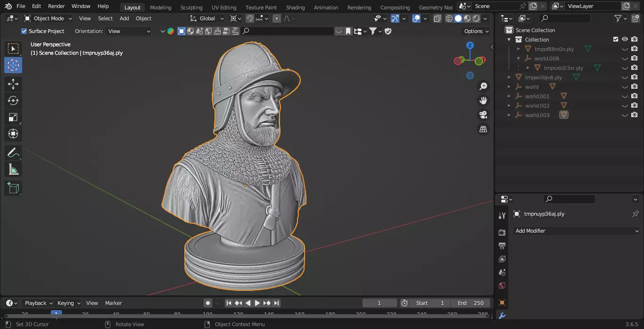Open the Modifier properties wrench tab
This screenshot has width=644, height=329.
502,315
